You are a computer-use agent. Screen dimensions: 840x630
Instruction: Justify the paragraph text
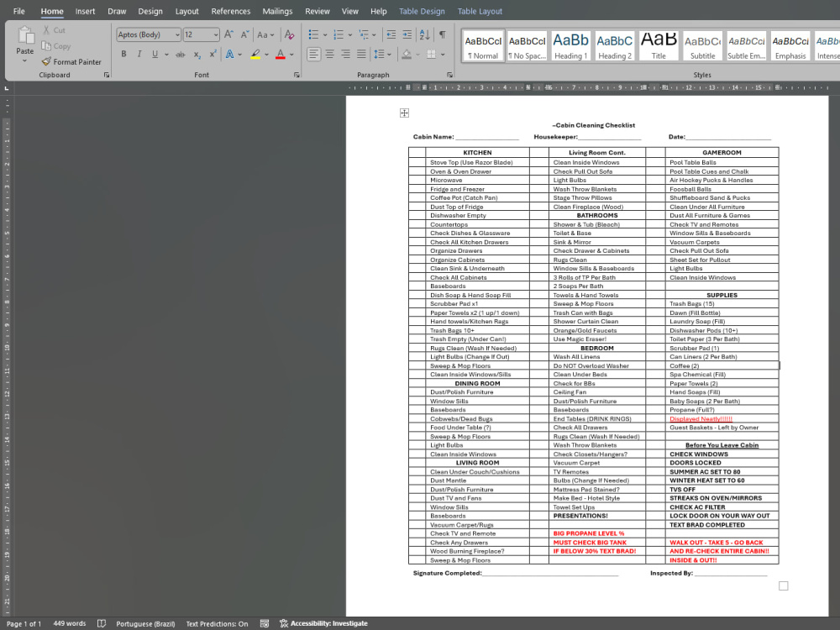[361, 54]
